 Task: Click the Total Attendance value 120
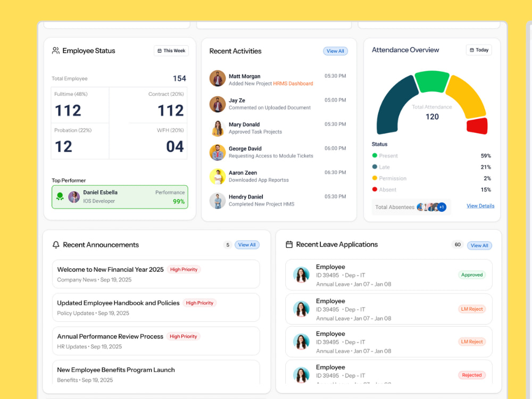(432, 117)
